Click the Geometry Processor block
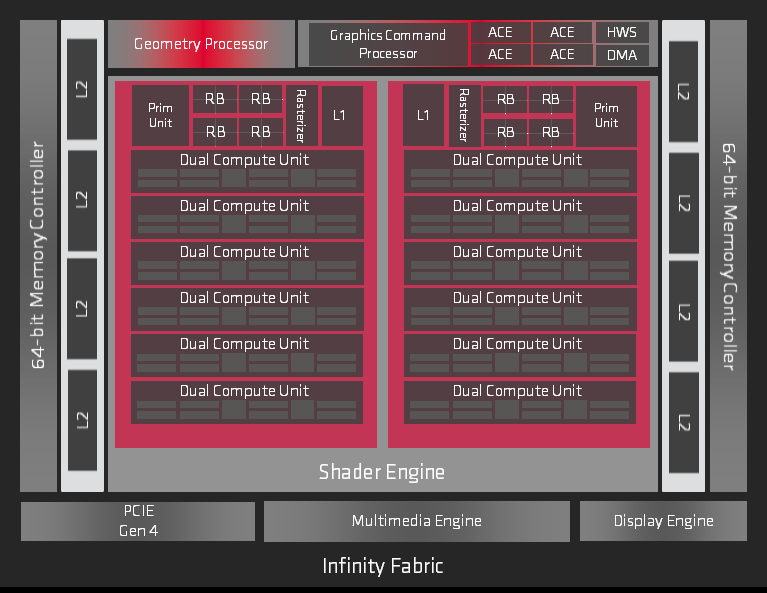This screenshot has height=593, width=767. coord(201,44)
